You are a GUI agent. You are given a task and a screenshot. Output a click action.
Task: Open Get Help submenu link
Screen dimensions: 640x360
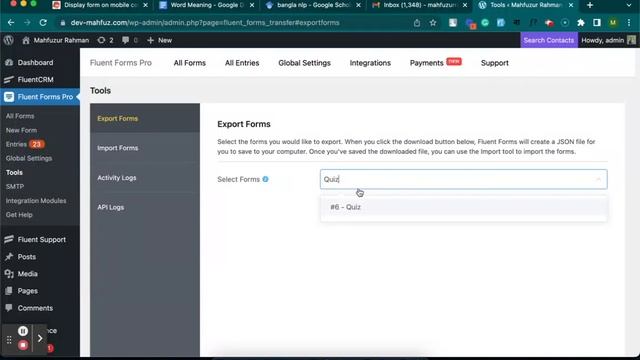click(x=19, y=215)
